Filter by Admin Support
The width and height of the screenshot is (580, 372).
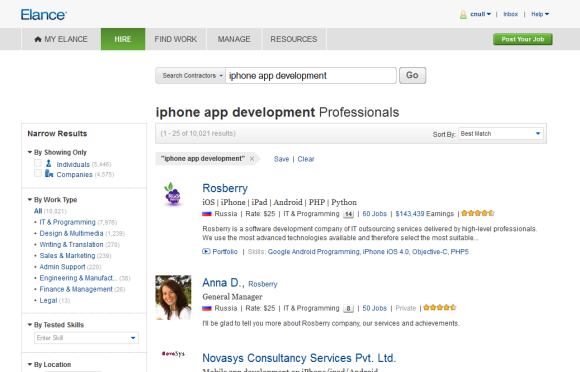click(x=62, y=267)
